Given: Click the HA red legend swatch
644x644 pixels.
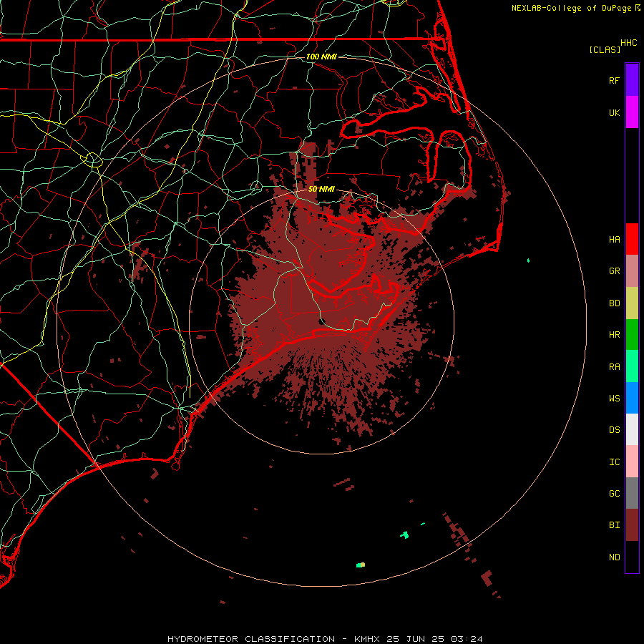Looking at the screenshot, I should coord(632,239).
